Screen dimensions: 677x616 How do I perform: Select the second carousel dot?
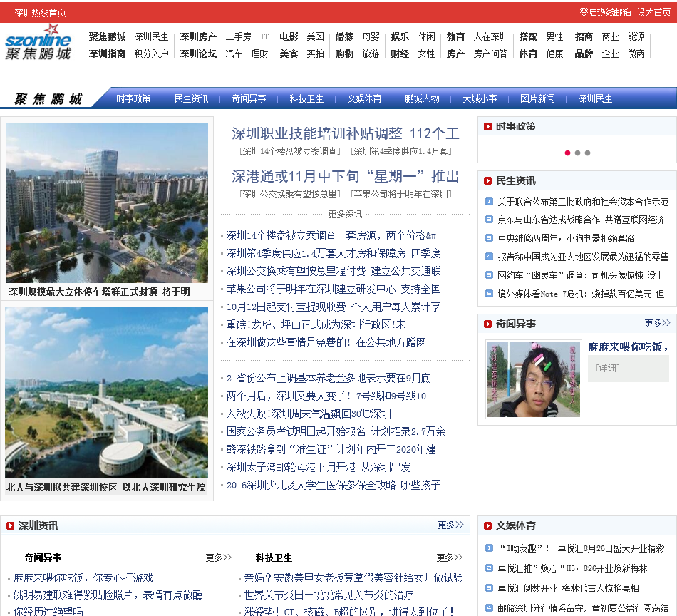[x=577, y=153]
